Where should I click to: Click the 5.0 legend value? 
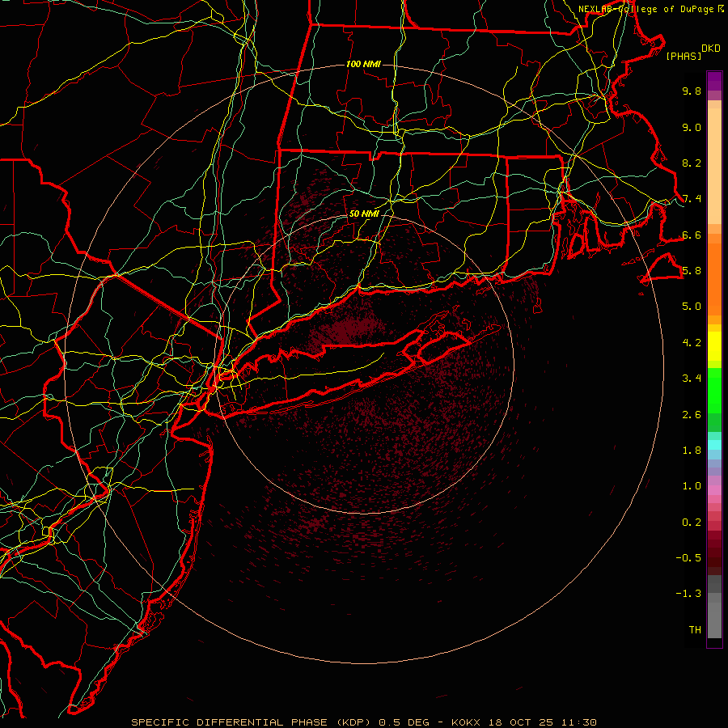click(x=692, y=307)
